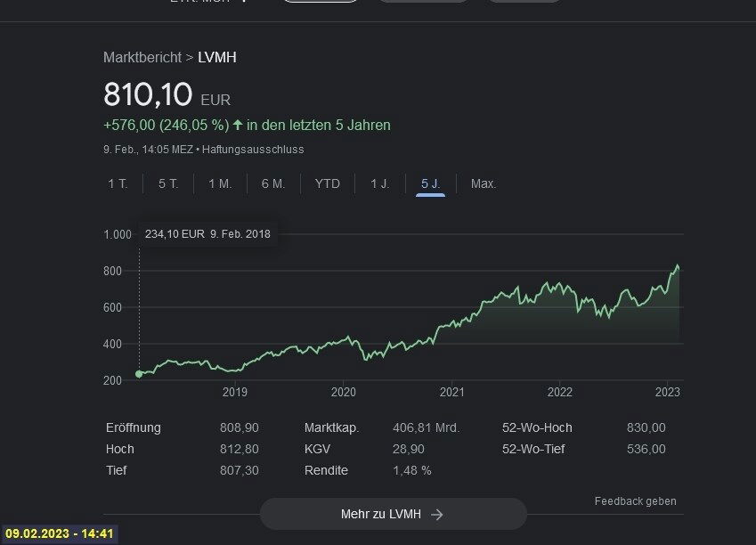Click the Hoch value 812,80
Screen dimensions: 756x545
(x=240, y=449)
